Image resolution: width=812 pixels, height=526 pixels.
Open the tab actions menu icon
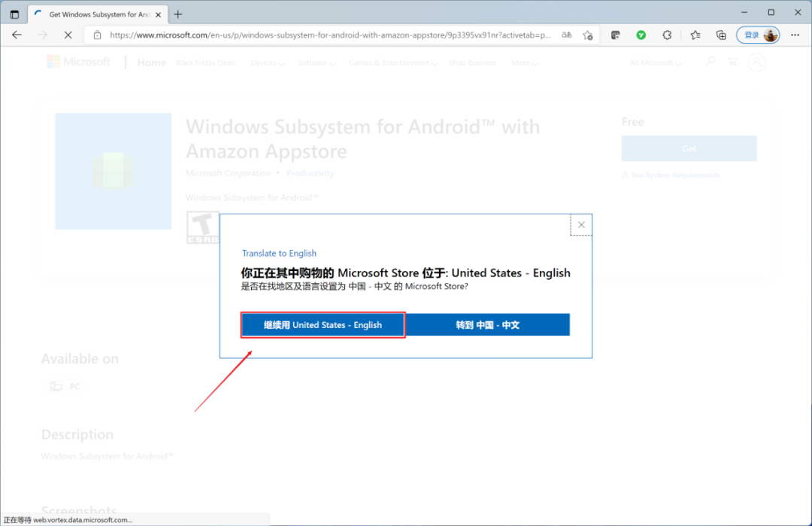[x=14, y=14]
